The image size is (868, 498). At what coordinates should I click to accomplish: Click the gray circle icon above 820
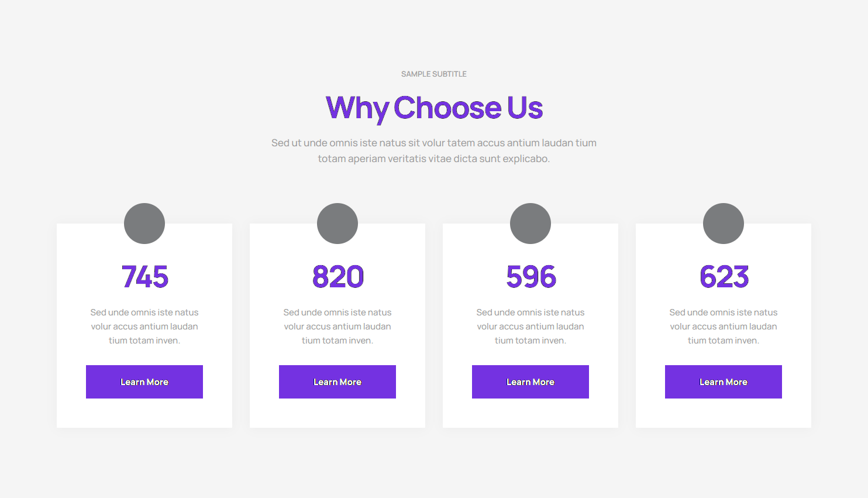[337, 224]
